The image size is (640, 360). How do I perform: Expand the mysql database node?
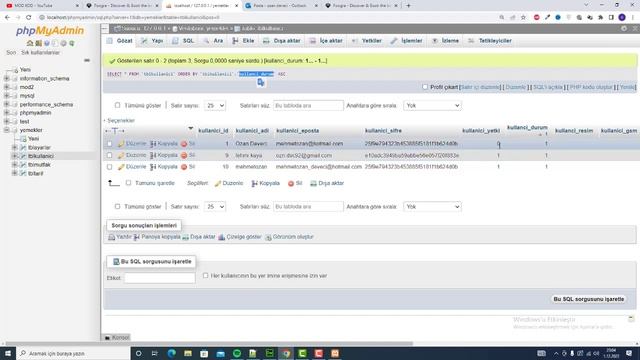click(x=7, y=96)
